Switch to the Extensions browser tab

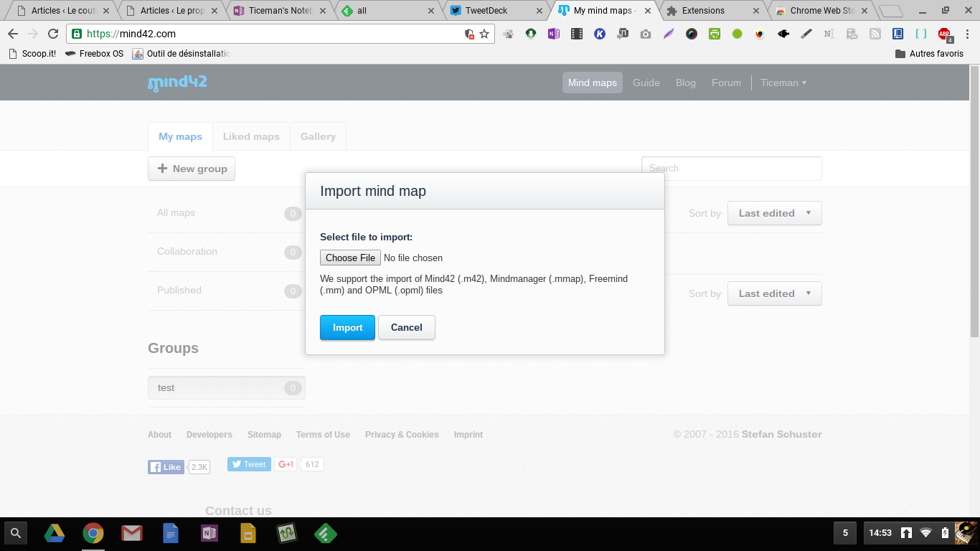713,11
